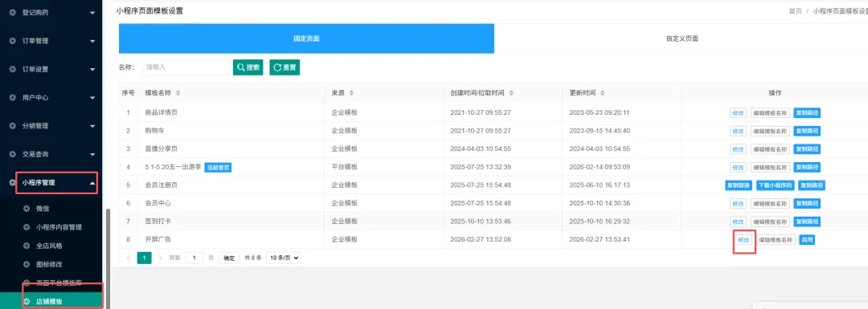This screenshot has height=309, width=868.
Task: Switch to the 自定义页面 tab
Action: pos(682,39)
